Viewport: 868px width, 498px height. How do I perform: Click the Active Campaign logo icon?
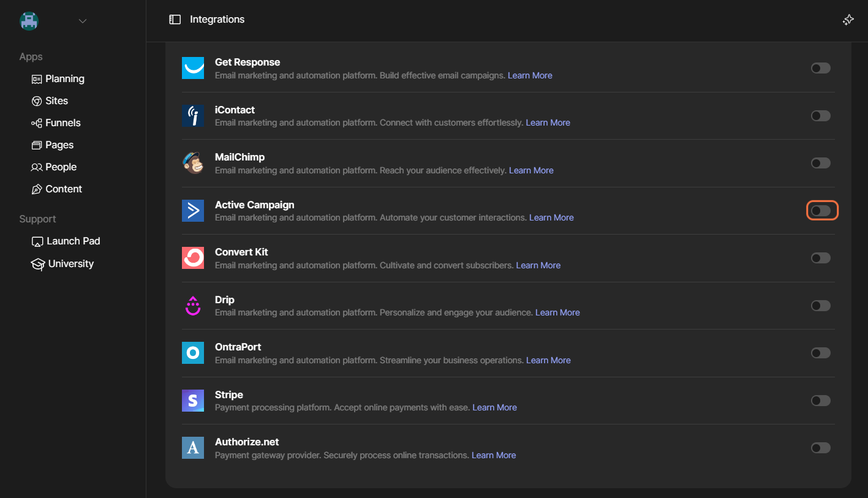(193, 211)
